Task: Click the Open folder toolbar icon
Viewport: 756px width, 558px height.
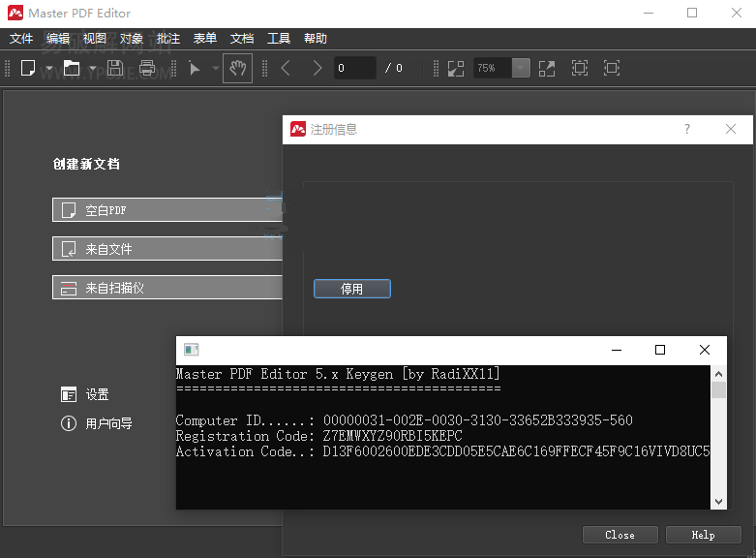Action: [72, 68]
